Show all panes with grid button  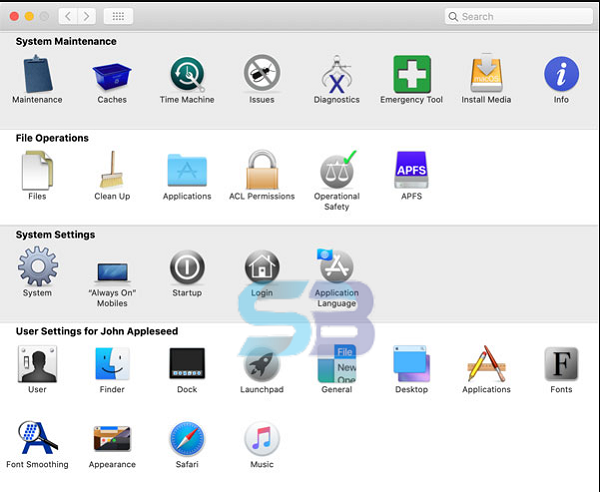click(x=118, y=16)
